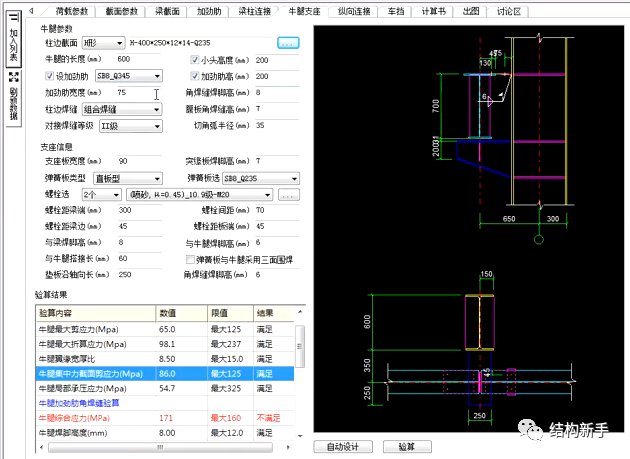
Task: Click the 结果 column header
Action: [274, 313]
